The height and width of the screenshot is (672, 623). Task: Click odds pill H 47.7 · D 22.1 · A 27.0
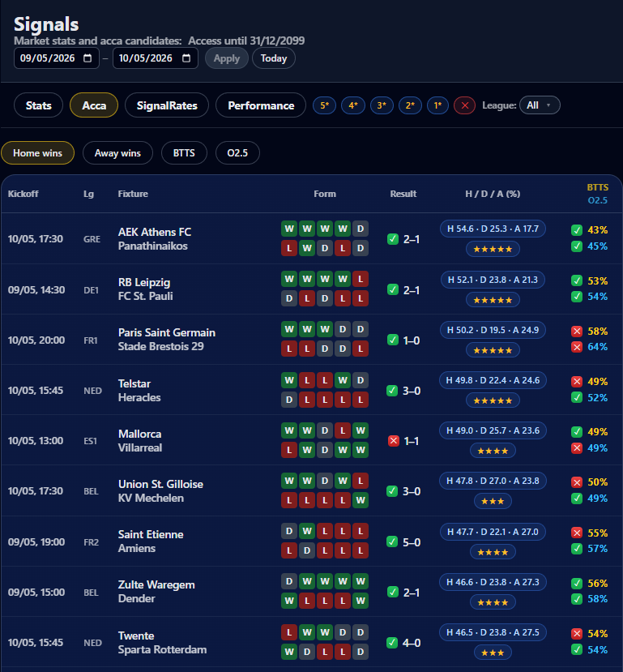[x=493, y=532]
